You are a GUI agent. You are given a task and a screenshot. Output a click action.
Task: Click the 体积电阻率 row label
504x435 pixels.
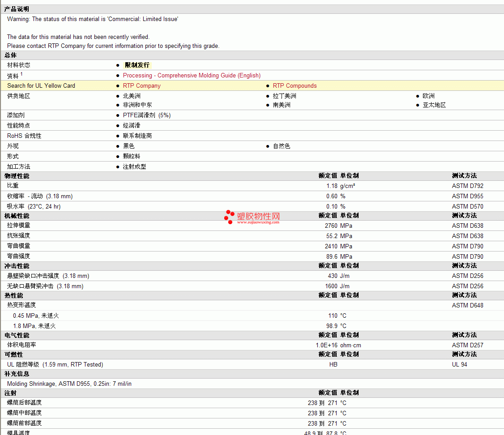coord(21,345)
